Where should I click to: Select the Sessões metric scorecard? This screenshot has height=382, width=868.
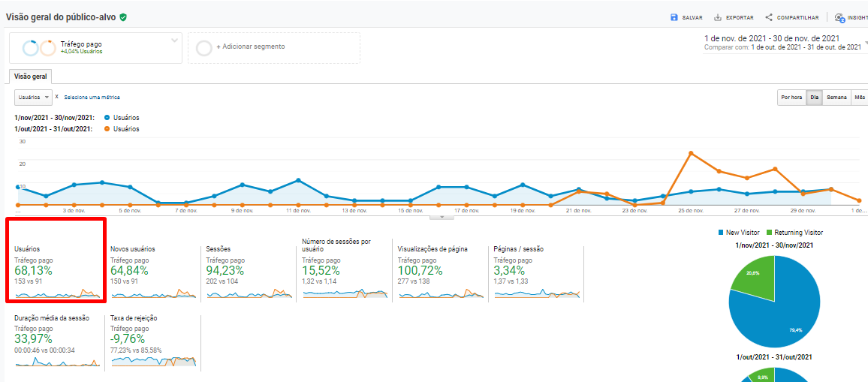coord(248,272)
